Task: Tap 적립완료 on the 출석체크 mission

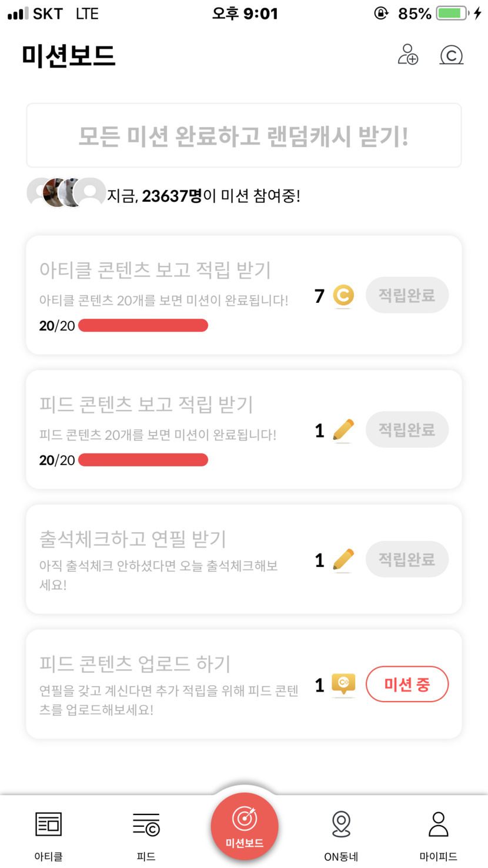Action: [x=407, y=559]
